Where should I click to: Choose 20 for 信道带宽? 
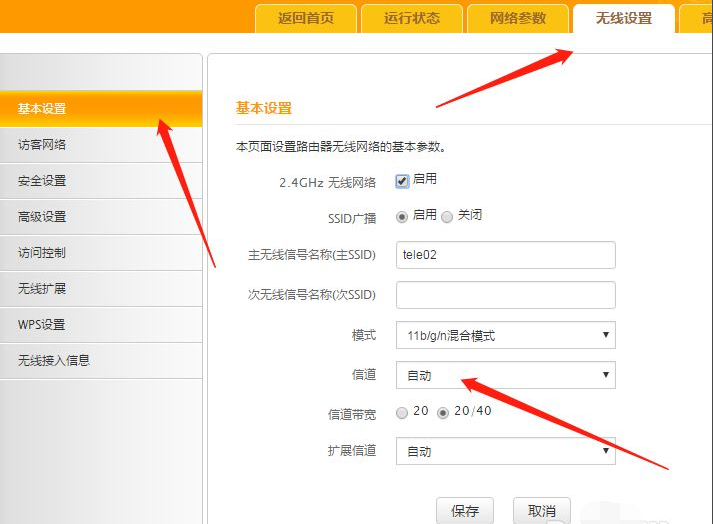pyautogui.click(x=402, y=413)
